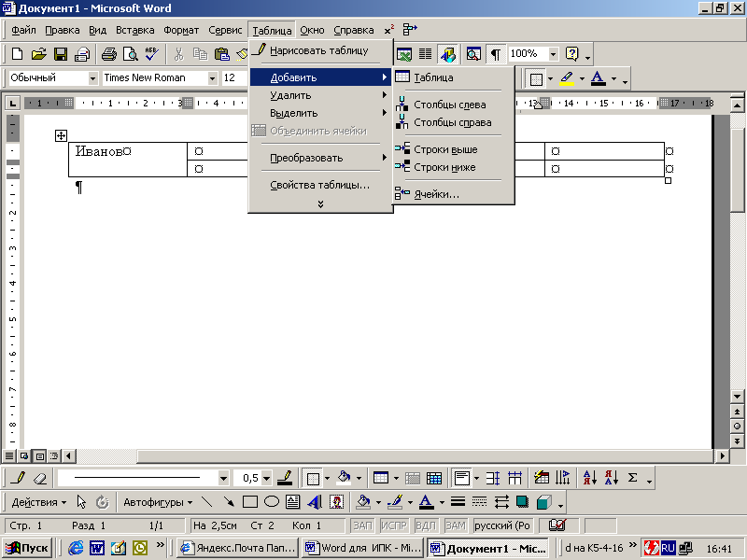
Task: Switch to Яндекс.Почта taskbar window
Action: coord(238,548)
